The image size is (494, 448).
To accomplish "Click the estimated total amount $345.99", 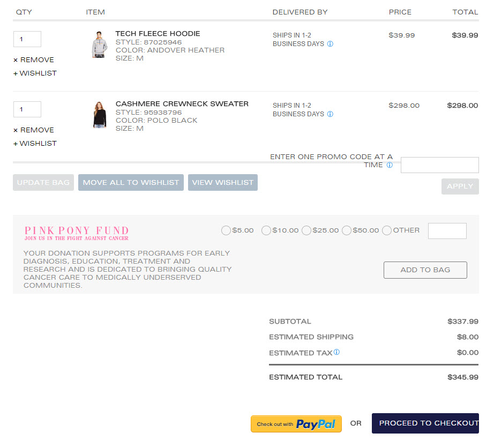I will [463, 377].
